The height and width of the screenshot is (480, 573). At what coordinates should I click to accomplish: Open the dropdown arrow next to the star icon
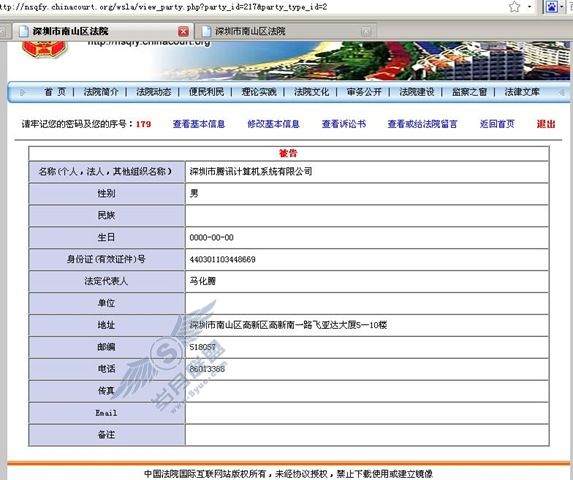click(530, 7)
